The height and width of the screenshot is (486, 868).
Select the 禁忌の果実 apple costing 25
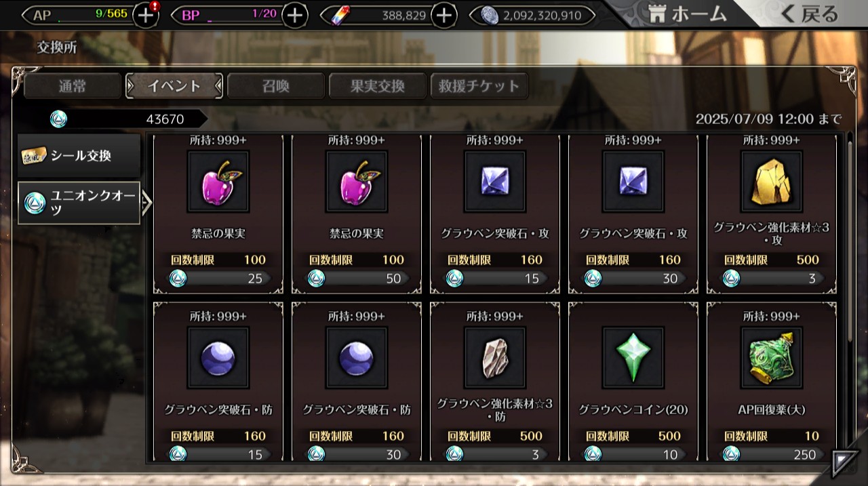click(218, 182)
